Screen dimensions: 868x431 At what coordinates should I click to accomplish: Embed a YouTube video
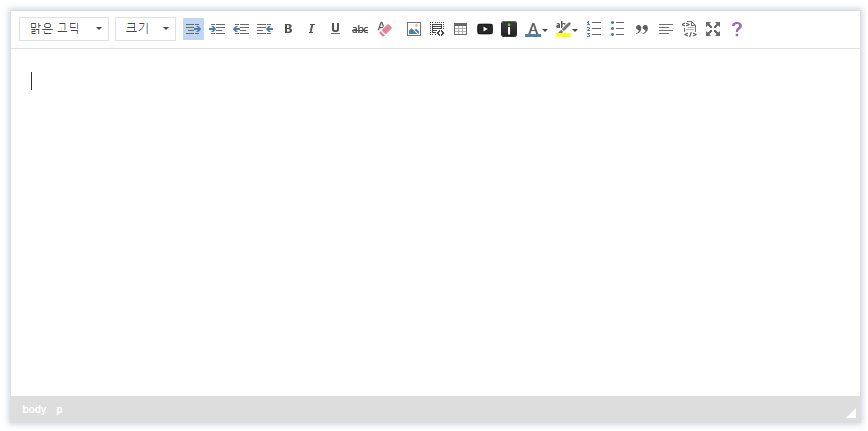tap(485, 29)
